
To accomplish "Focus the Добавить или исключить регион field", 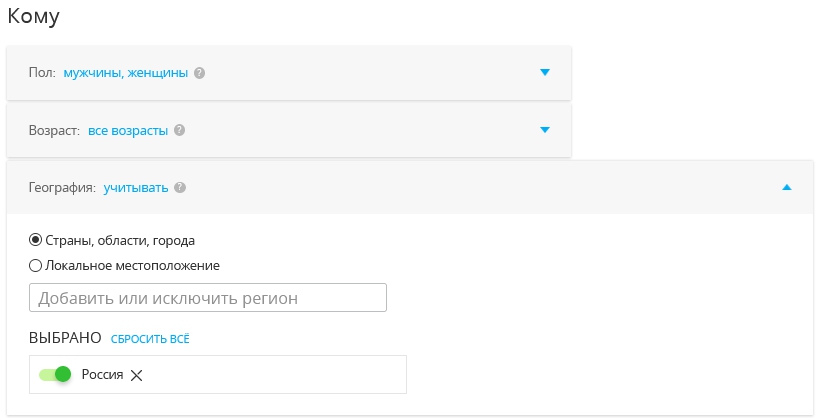I will [x=208, y=298].
